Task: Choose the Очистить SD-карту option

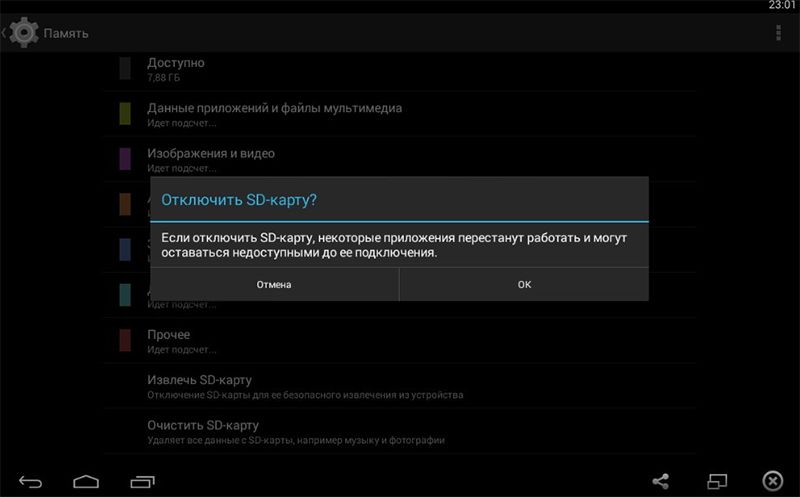Action: coord(203,431)
